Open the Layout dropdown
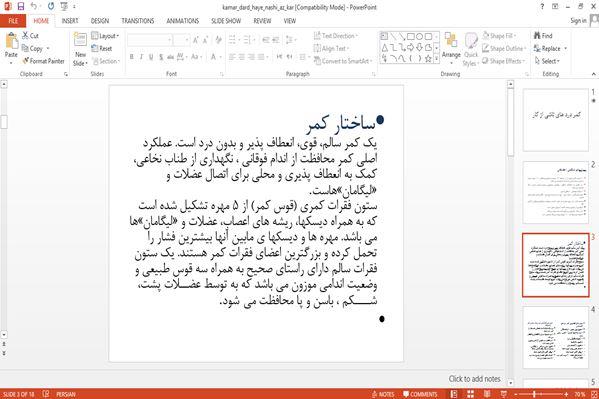The image size is (599, 399). coord(105,36)
